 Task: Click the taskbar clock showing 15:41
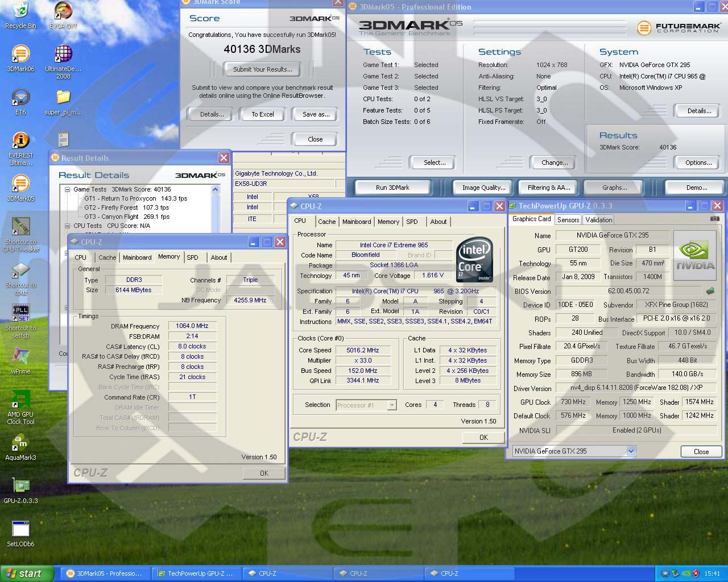712,573
